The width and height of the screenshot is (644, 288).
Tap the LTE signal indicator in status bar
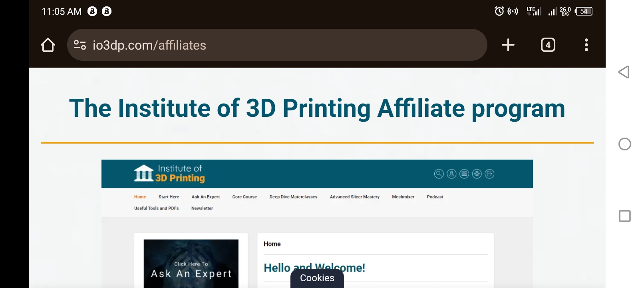click(x=534, y=11)
